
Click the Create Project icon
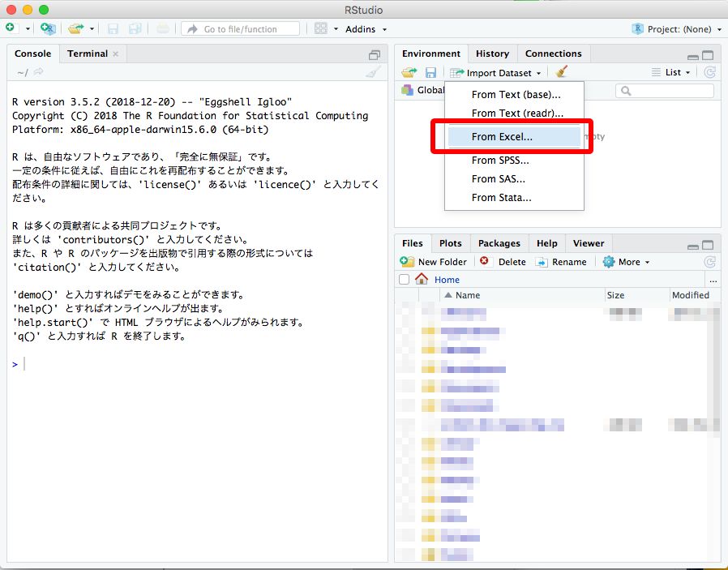click(x=48, y=28)
